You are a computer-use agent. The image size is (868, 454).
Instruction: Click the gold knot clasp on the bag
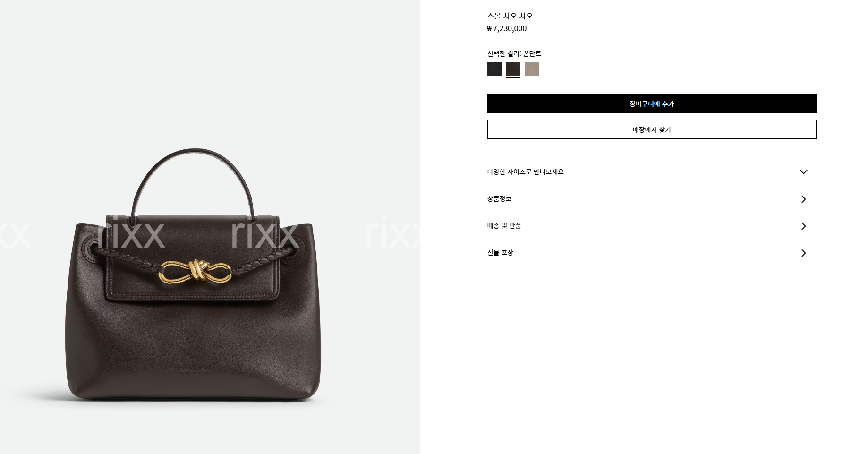click(194, 272)
